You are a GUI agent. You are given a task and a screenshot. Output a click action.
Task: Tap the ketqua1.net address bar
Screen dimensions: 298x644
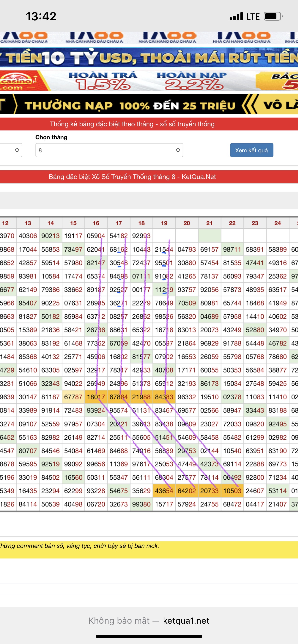pyautogui.click(x=186, y=621)
